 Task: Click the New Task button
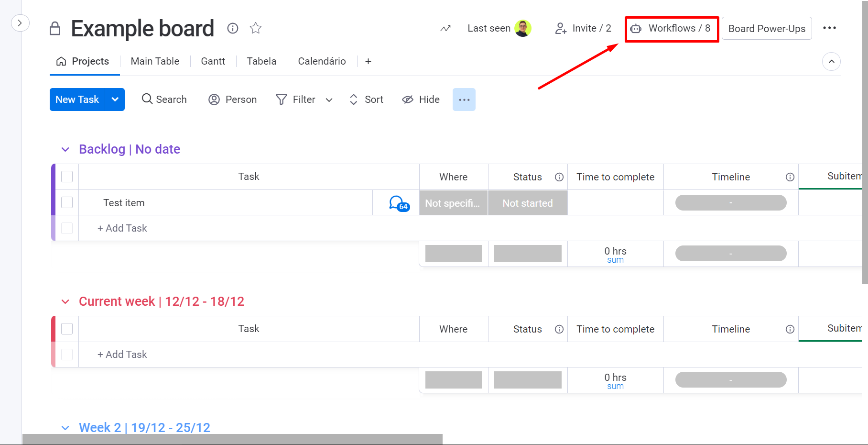77,100
